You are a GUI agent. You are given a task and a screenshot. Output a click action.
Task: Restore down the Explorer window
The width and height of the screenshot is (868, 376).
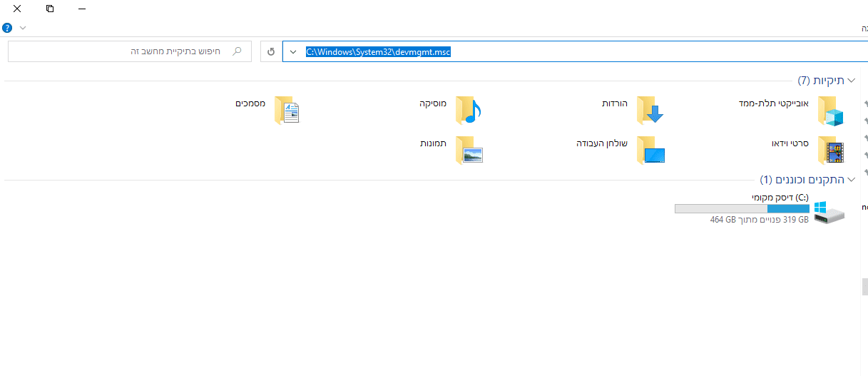point(50,9)
